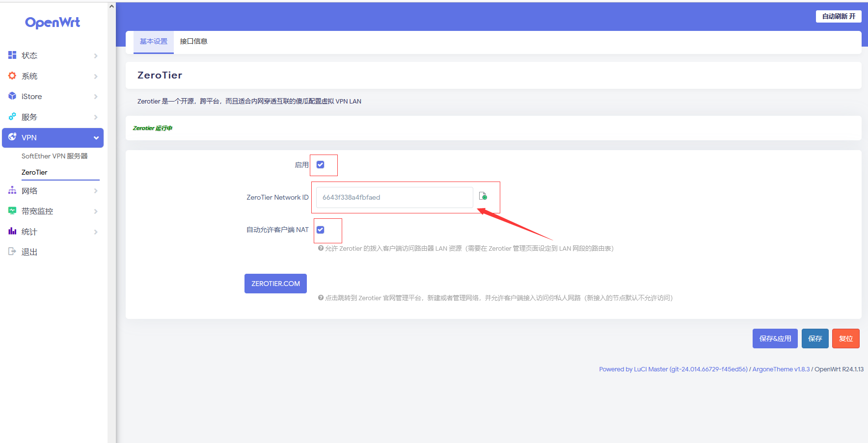
Task: Click the iStore cube icon
Action: click(12, 96)
